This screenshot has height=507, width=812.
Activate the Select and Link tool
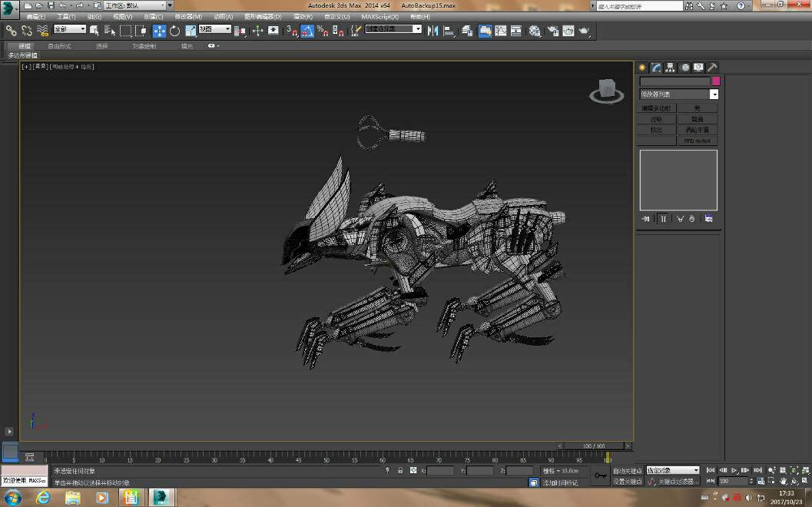11,31
